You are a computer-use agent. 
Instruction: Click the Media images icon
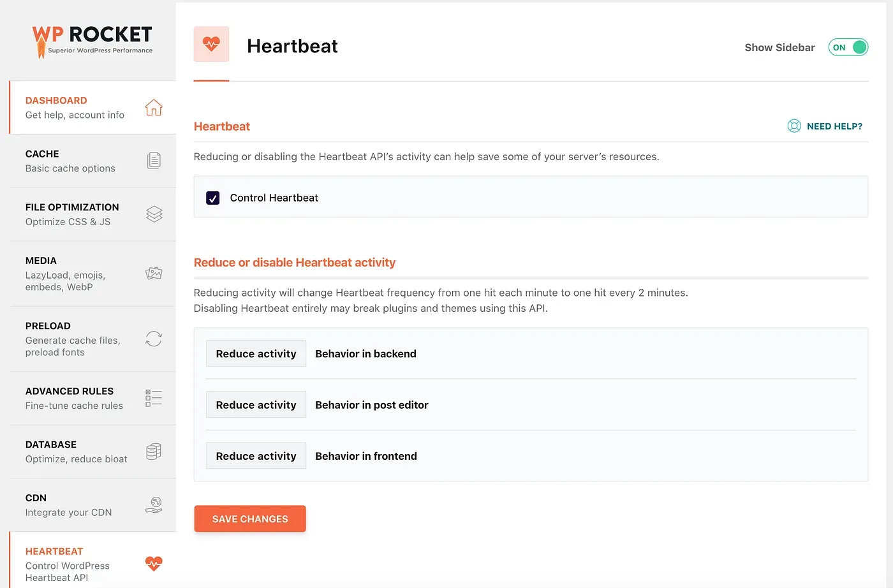click(154, 274)
